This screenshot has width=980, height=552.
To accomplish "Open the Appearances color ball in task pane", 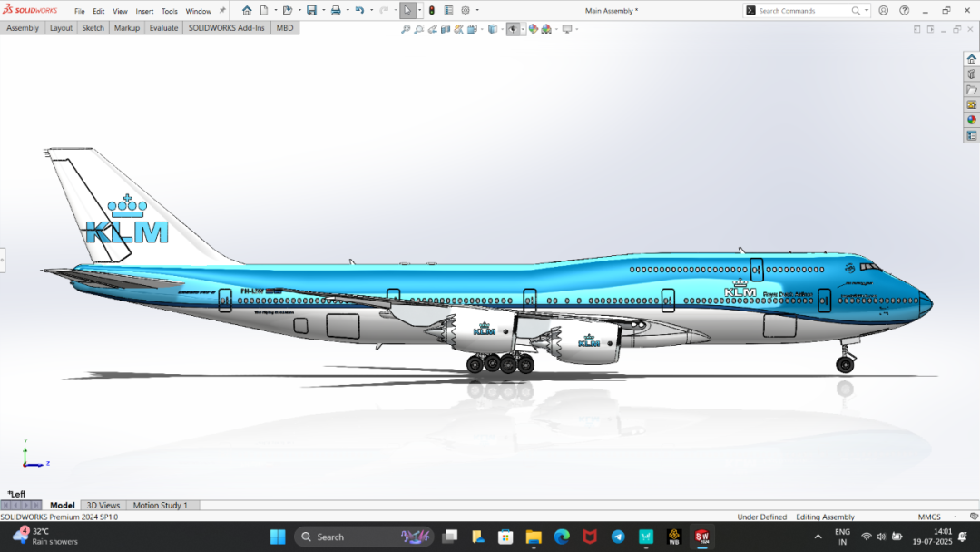I will [x=971, y=120].
